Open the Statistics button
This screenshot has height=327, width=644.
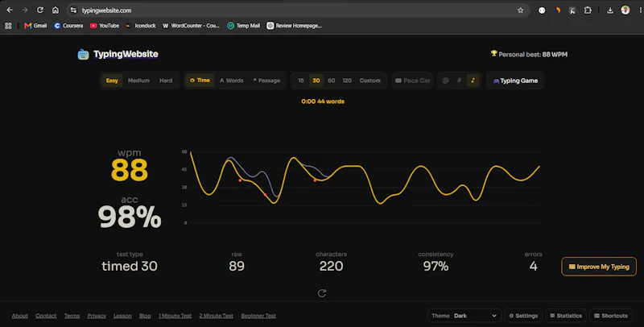(x=566, y=316)
